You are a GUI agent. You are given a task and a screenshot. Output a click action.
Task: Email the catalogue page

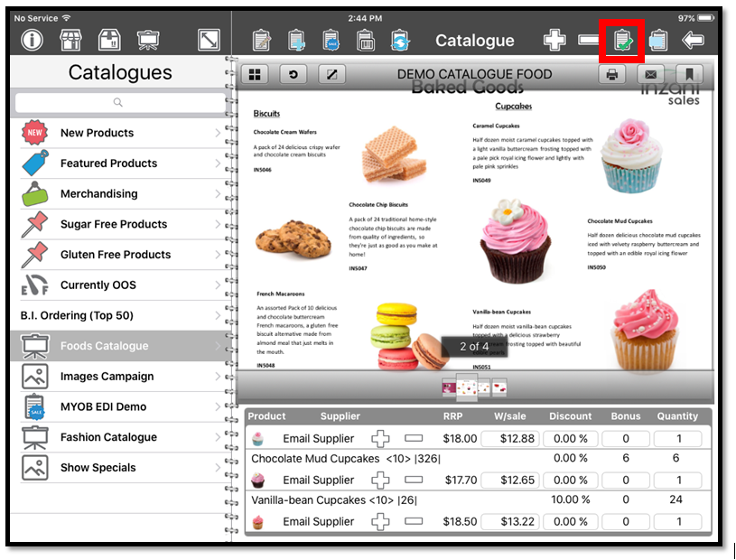[x=650, y=74]
